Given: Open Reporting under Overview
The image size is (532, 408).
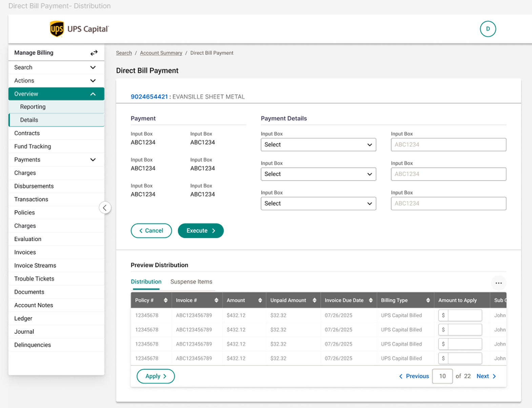Looking at the screenshot, I should point(56,107).
